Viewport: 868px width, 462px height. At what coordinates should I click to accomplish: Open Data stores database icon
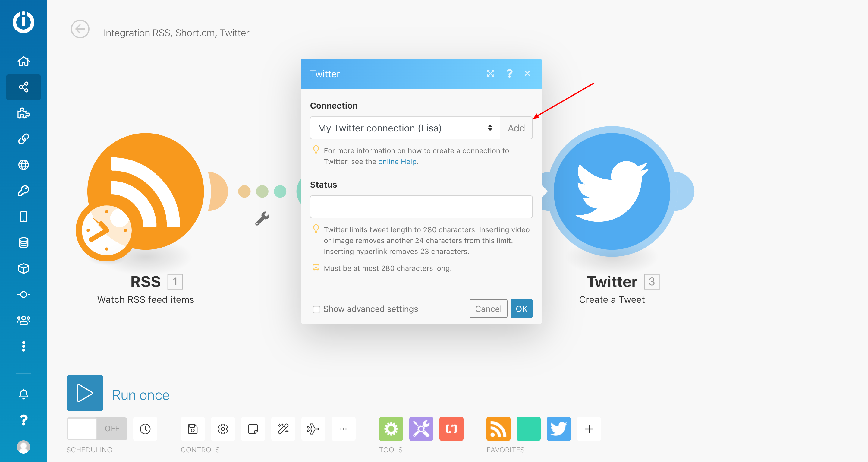23,242
